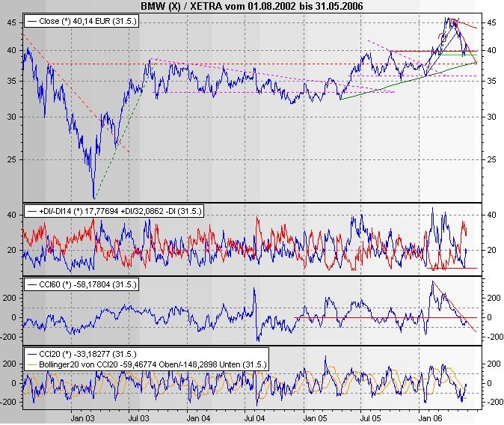The image size is (504, 425).
Task: Click the Jan 05 date label
Action: tap(315, 418)
